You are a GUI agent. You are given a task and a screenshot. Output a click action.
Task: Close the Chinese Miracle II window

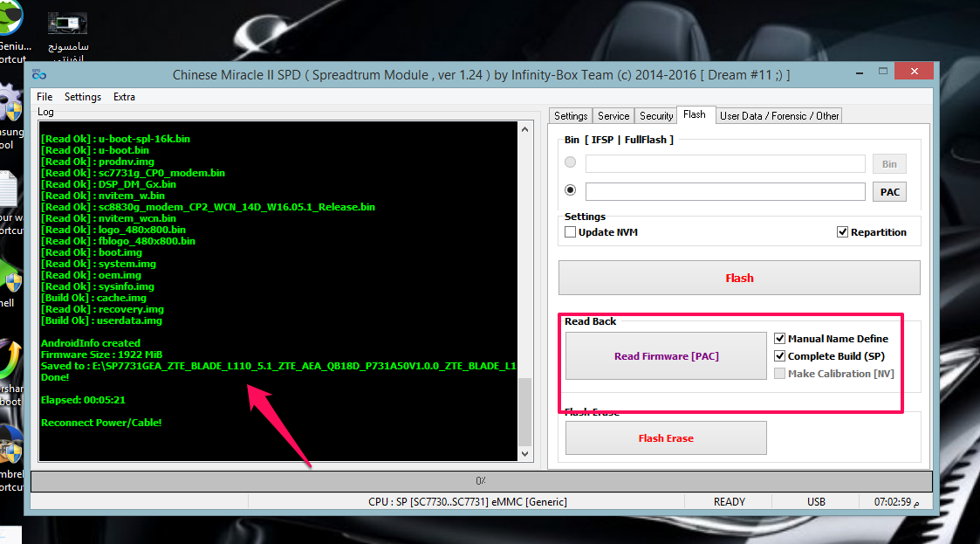pos(914,72)
